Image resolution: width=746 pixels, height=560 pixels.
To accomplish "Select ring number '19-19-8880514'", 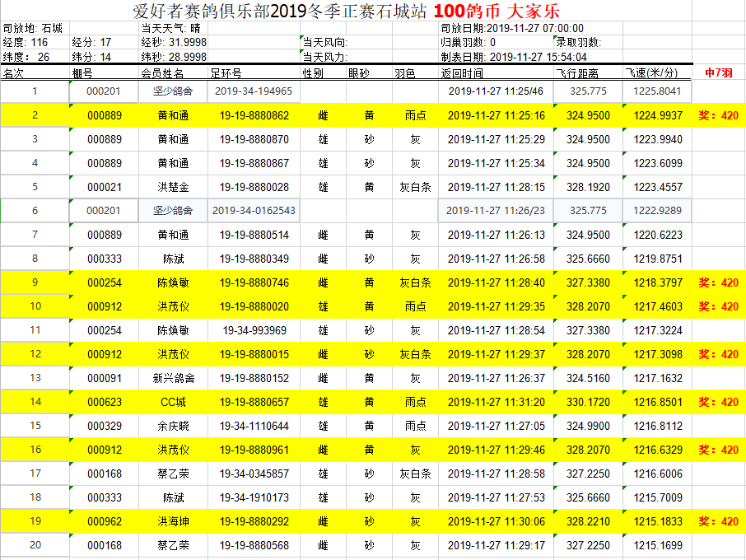I will tap(254, 235).
